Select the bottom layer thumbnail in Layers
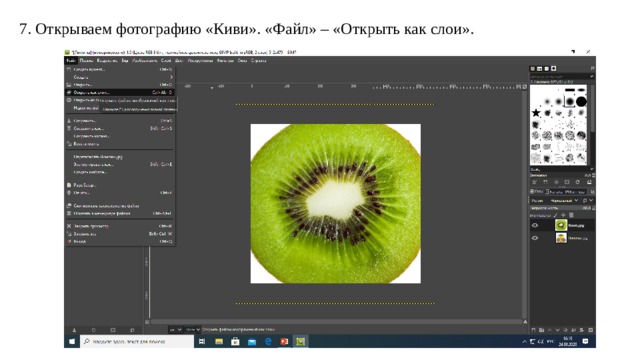640x360 pixels. (x=561, y=238)
